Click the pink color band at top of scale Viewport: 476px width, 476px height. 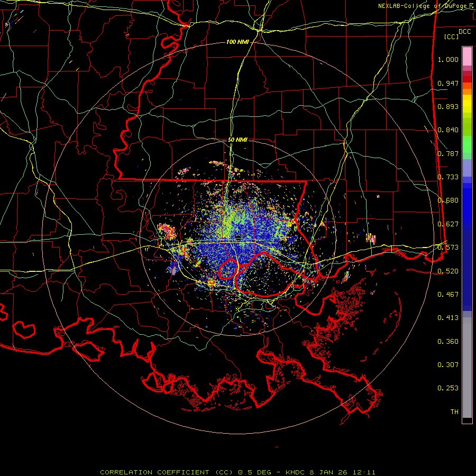click(467, 56)
